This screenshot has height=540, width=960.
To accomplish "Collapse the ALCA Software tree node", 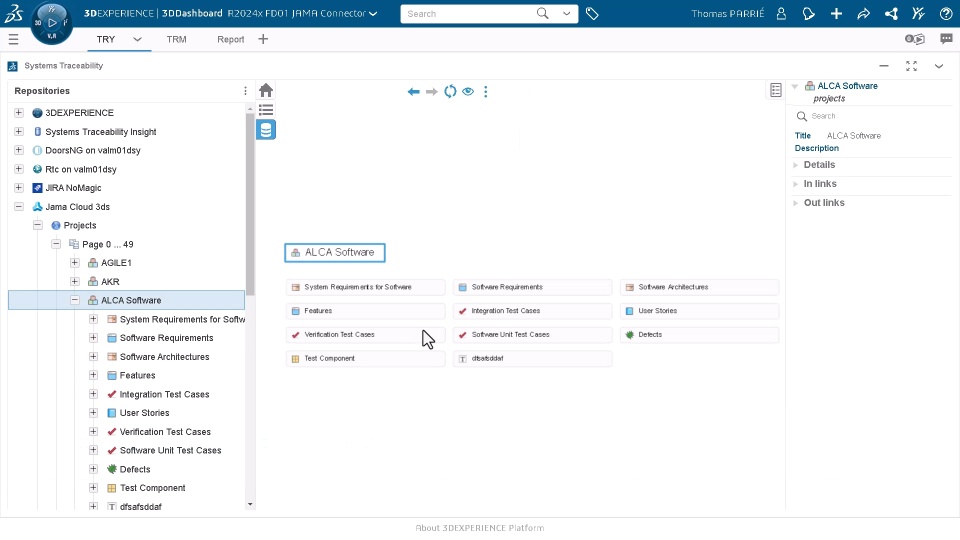I will pyautogui.click(x=75, y=300).
